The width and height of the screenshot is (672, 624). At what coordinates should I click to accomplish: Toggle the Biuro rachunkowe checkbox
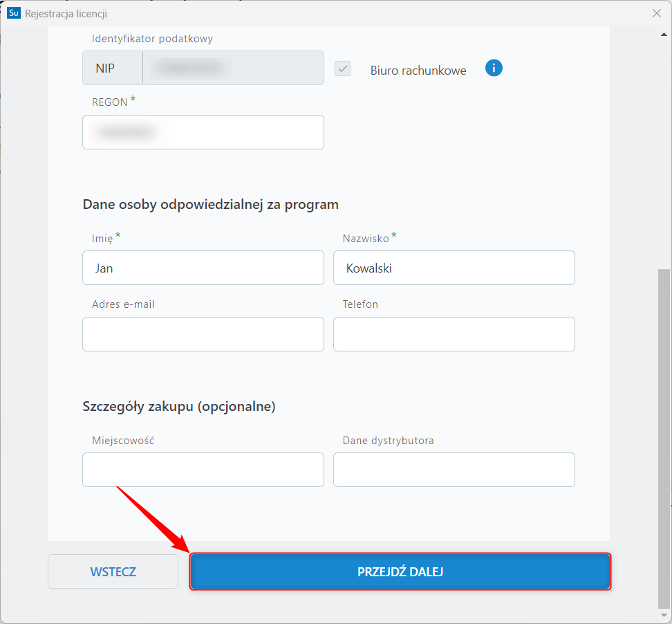343,68
